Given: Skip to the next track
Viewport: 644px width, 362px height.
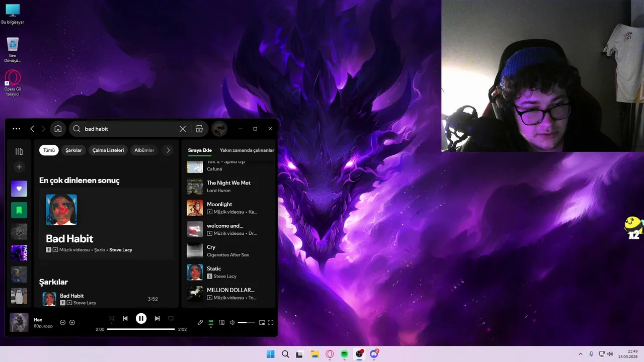Looking at the screenshot, I should [157, 318].
